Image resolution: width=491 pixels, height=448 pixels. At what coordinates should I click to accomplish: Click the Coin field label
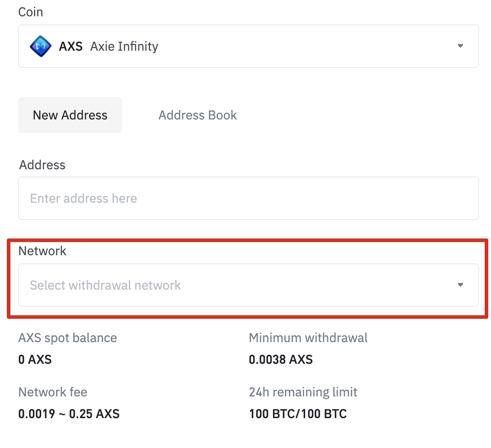click(31, 12)
